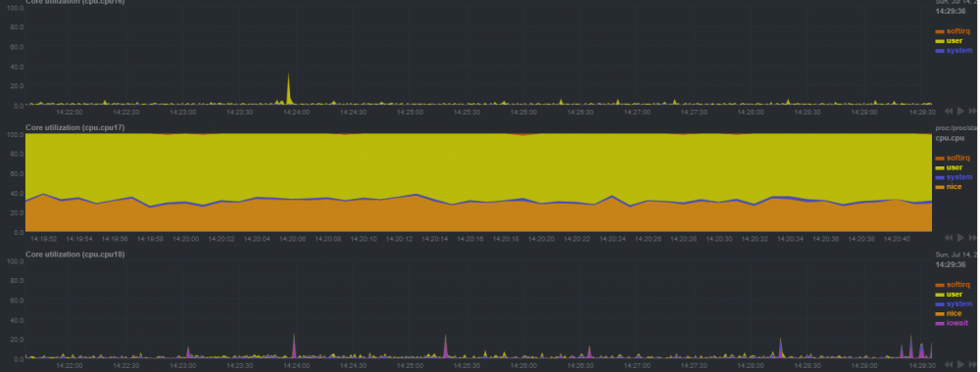The image size is (980, 372).
Task: Click the 14:19:52 axis label under cpu17 chart
Action: pyautogui.click(x=44, y=239)
